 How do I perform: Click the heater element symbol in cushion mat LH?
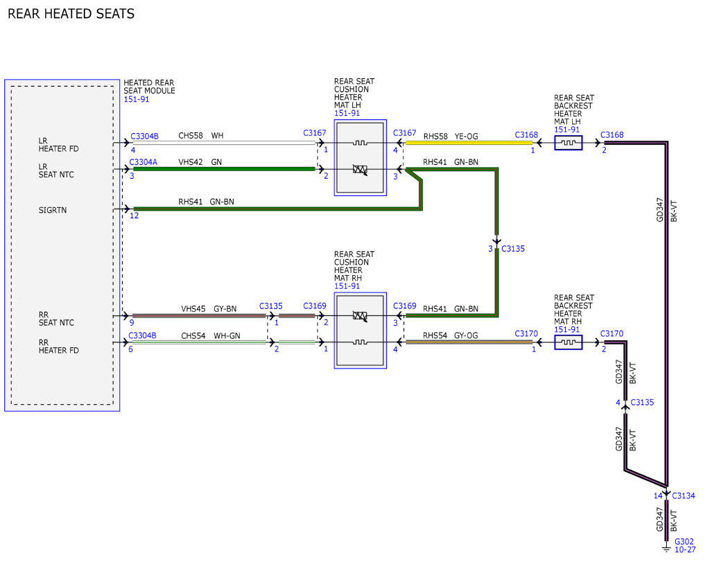360,143
